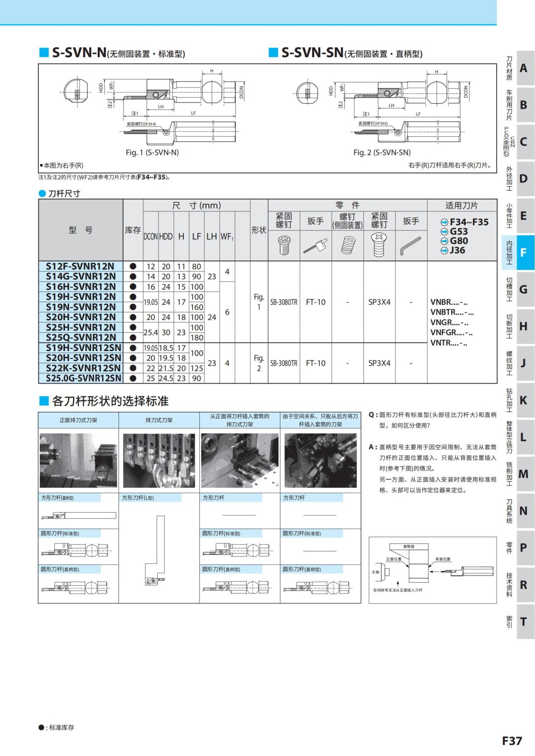
Task: Select model S20H-SVNR12N row
Action: tap(81, 317)
